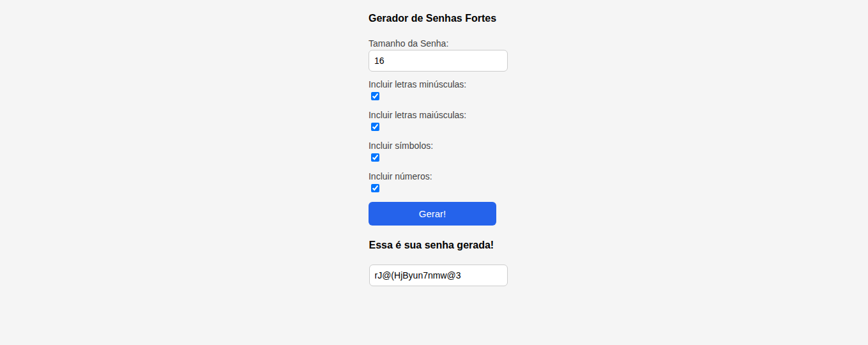This screenshot has height=345, width=868.
Task: Turn off the Incluir números checkbox
Action: 375,188
